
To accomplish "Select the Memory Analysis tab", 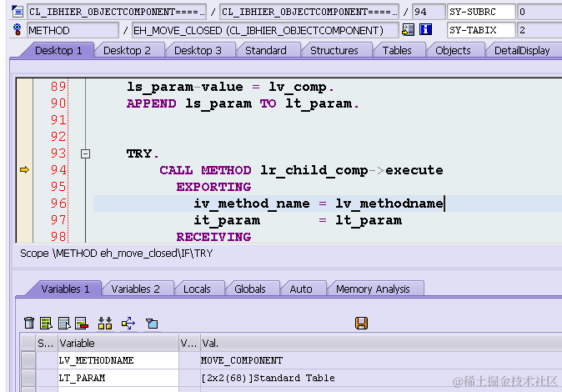I will click(x=373, y=289).
